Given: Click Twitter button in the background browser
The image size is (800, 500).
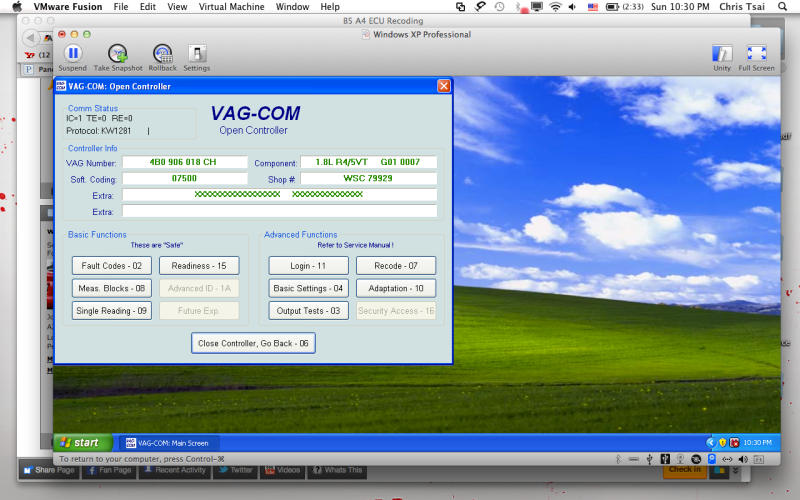Looking at the screenshot, I should coord(236,470).
